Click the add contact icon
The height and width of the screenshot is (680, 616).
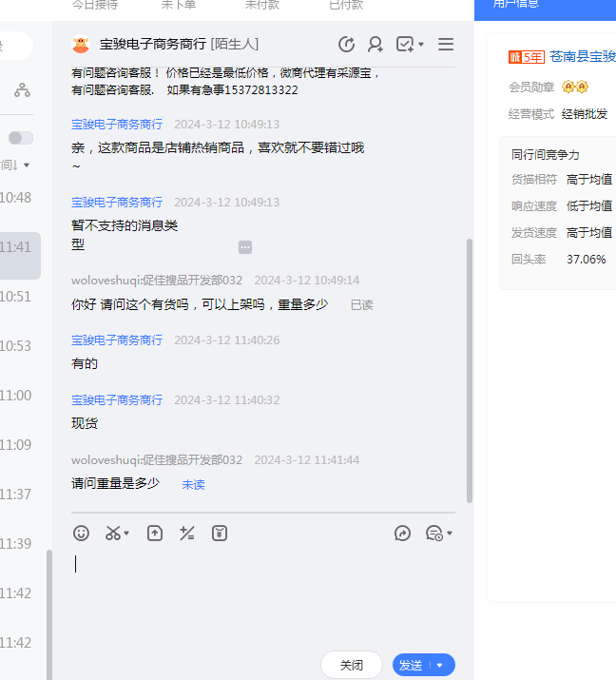coord(375,45)
